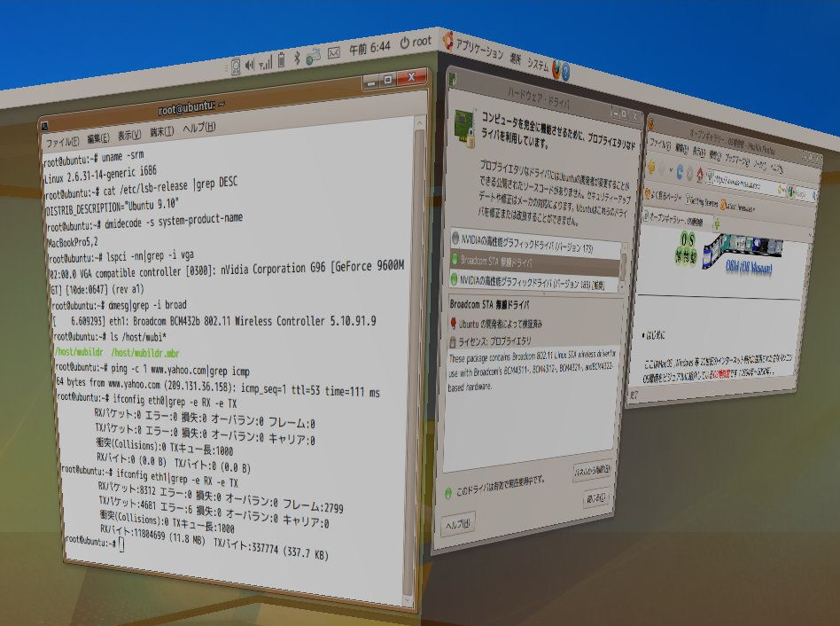840x626 pixels.
Task: Click the mail envelope indicator icon
Action: click(334, 53)
